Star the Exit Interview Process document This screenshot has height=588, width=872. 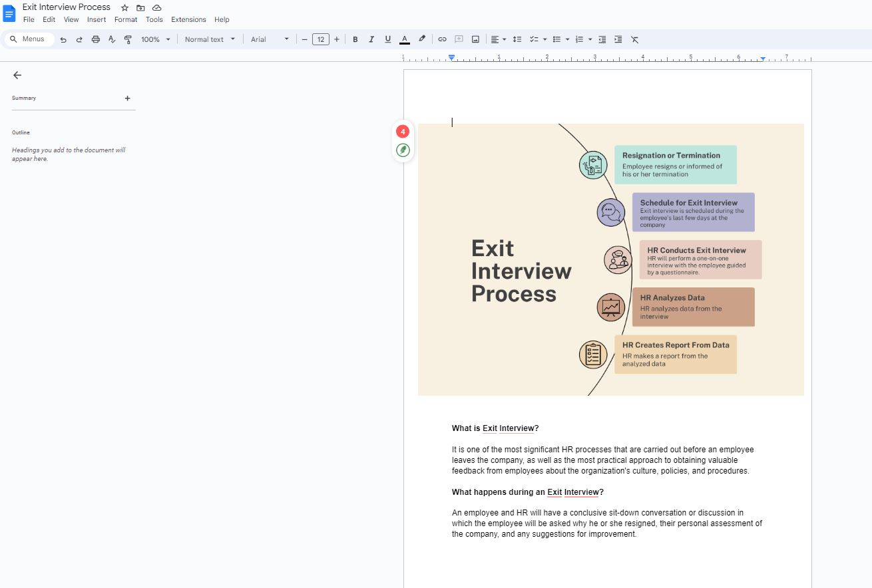124,7
